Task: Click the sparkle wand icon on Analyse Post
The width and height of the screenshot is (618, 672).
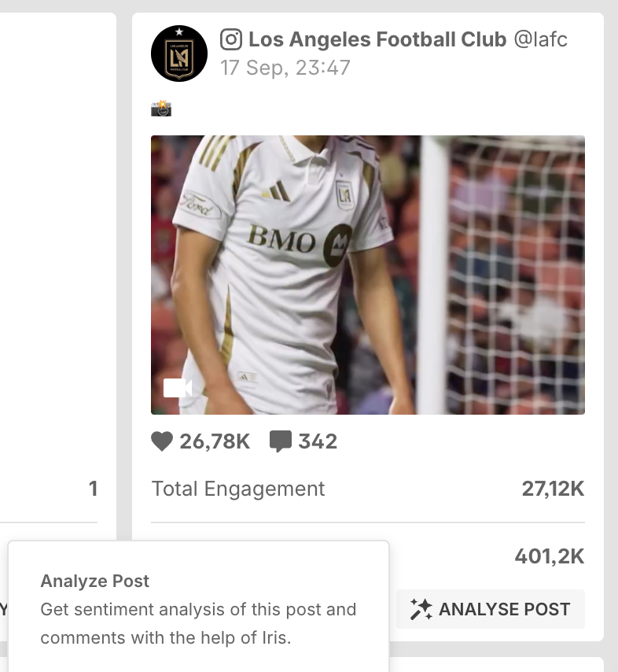Action: pyautogui.click(x=421, y=609)
